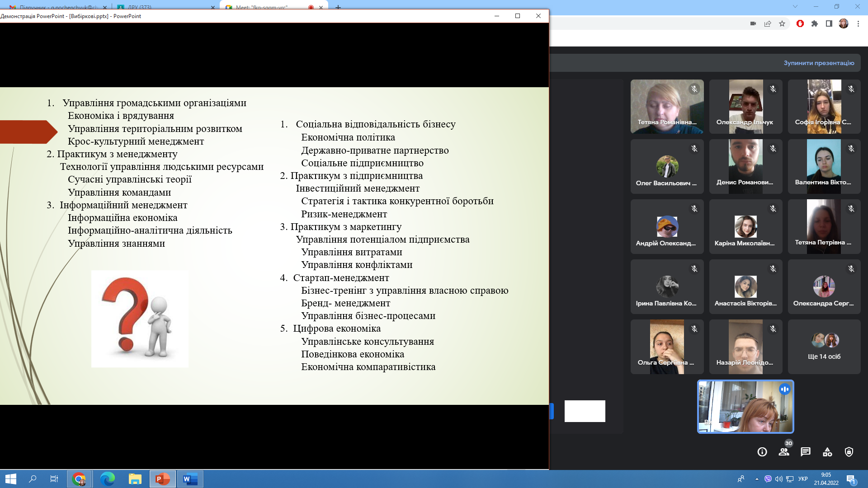Toggle Chrome side panel icon
Screen dimensions: 868x488
[829, 23]
